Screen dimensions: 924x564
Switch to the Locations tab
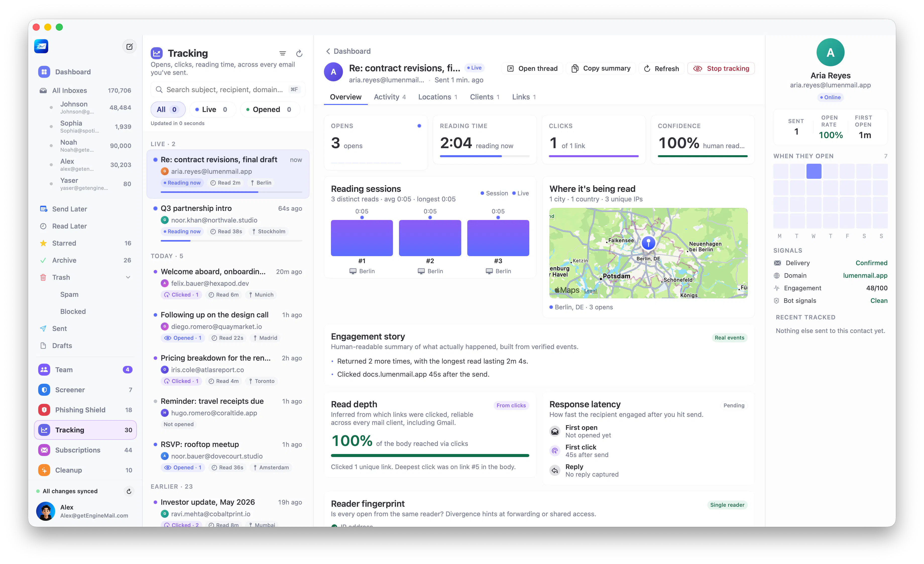[x=438, y=97]
